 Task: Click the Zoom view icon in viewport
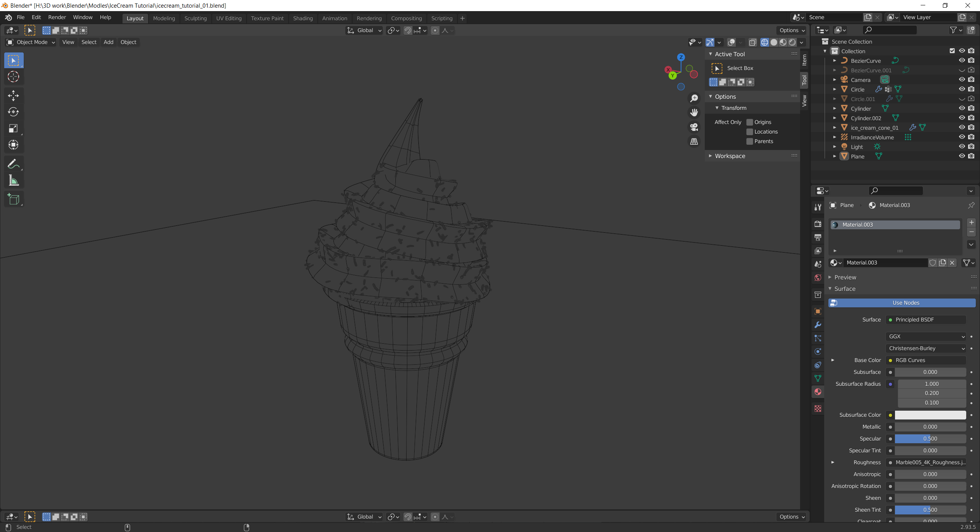(x=694, y=98)
